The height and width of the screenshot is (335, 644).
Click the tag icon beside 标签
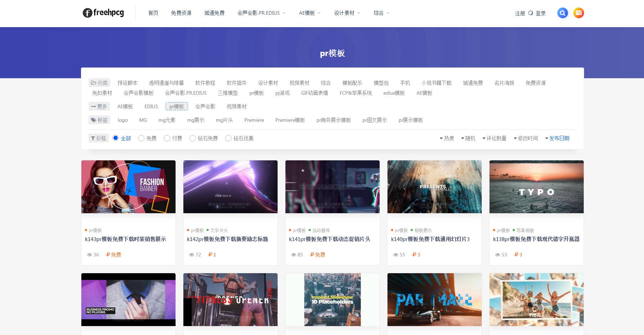[93, 120]
